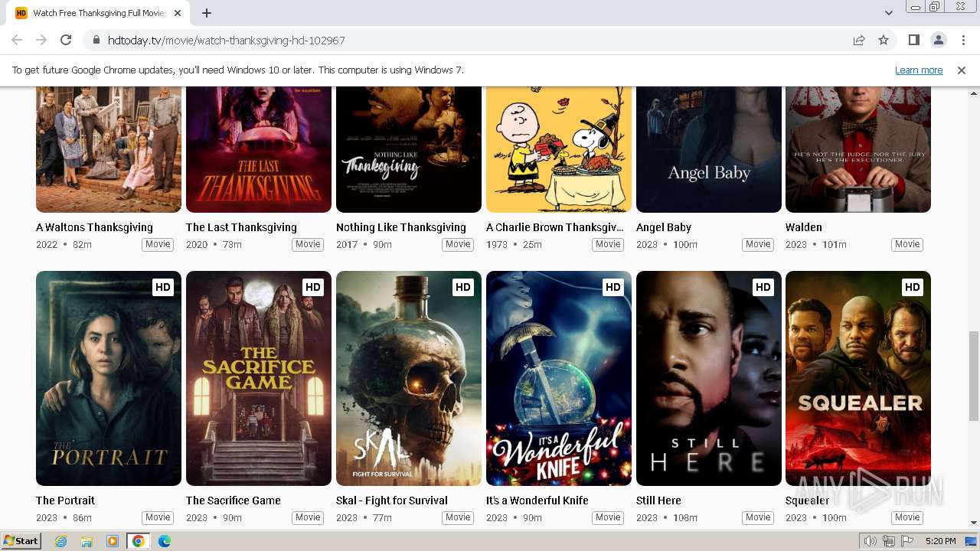This screenshot has height=551, width=980.
Task: Expand the tab search chevron
Action: point(888,13)
